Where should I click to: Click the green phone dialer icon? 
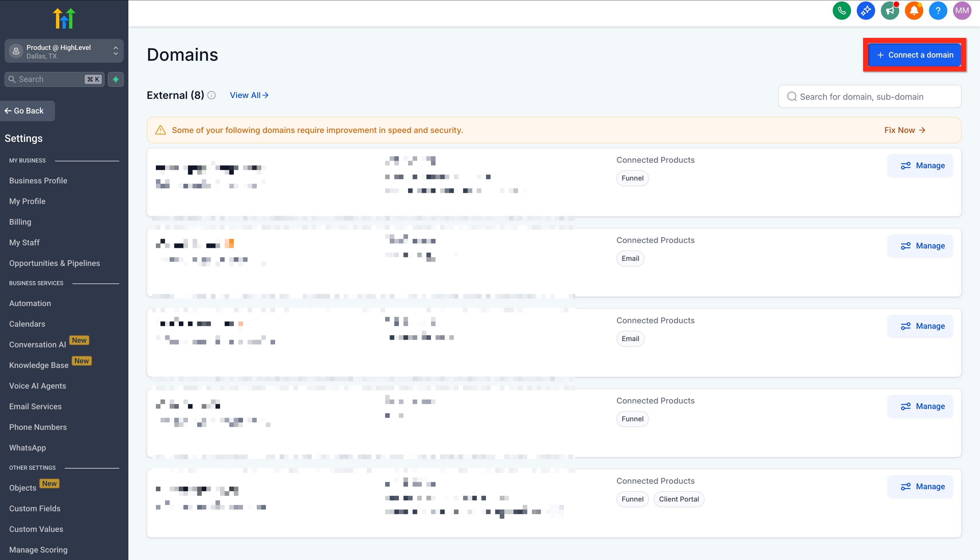pyautogui.click(x=841, y=11)
